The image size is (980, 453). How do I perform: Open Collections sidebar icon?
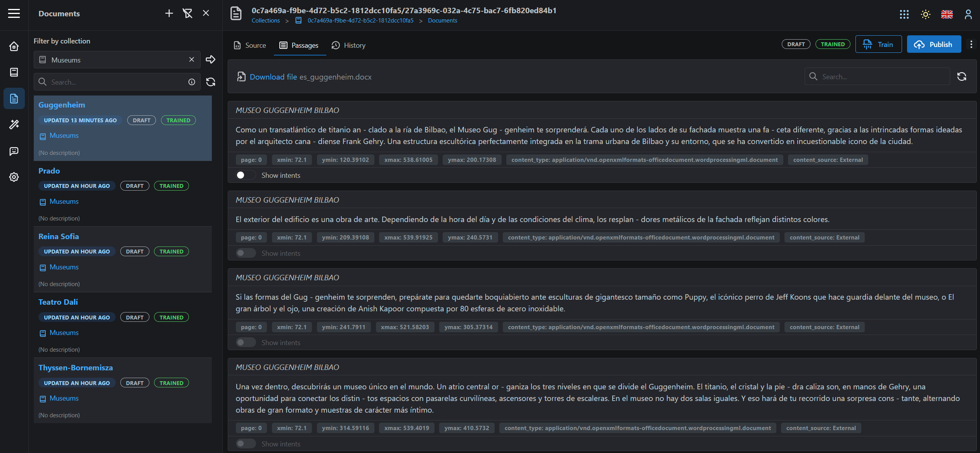(14, 72)
